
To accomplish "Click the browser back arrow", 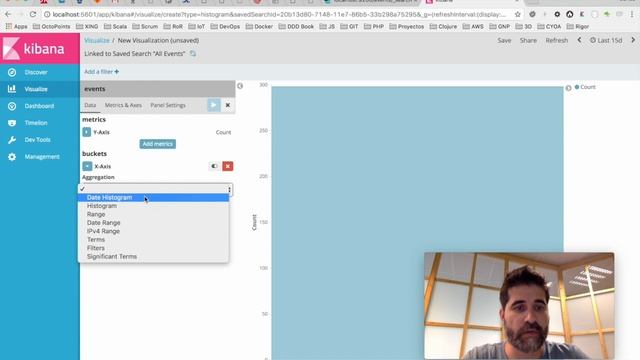I will [8, 14].
